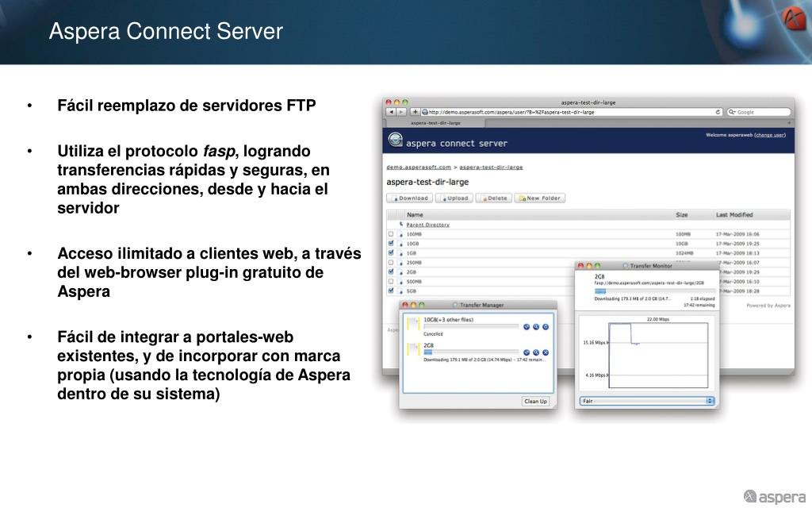Viewport: 812px width, 508px height.
Task: Select the 4.16 Mbps marker on the transfer graph
Action: (596, 375)
